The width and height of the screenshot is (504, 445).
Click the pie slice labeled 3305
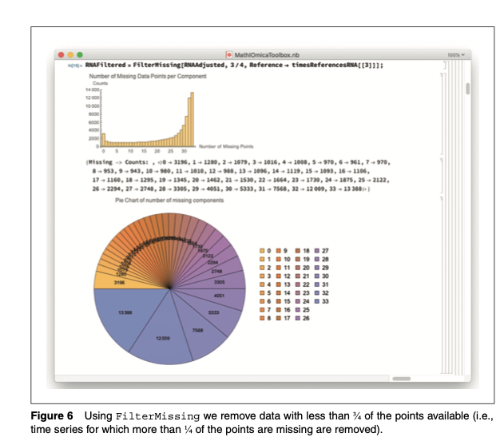[x=219, y=282]
